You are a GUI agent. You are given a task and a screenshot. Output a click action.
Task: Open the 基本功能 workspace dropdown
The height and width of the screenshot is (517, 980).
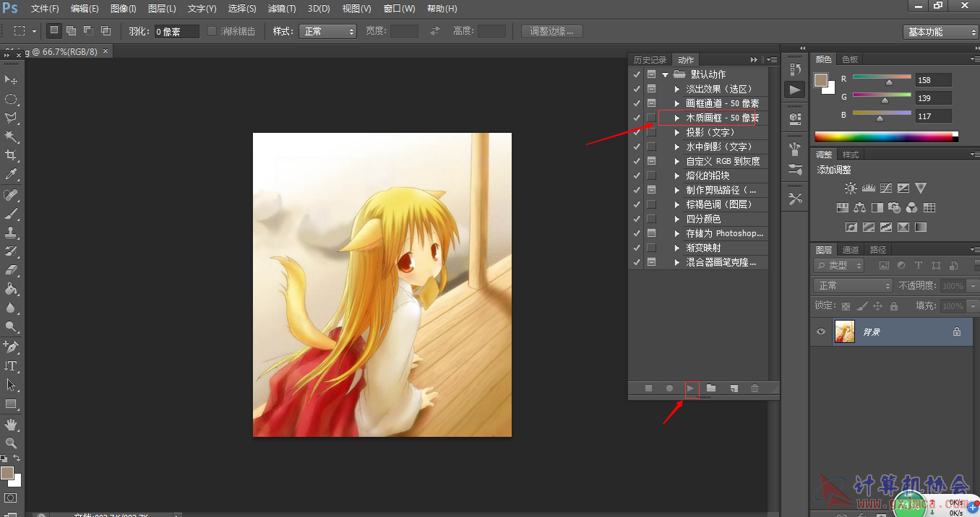coord(940,32)
